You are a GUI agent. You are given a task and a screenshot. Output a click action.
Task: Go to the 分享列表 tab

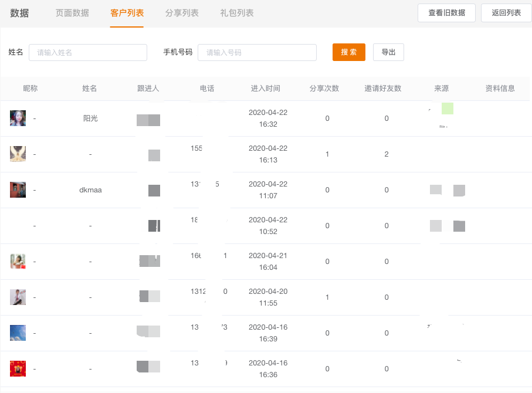coord(182,13)
